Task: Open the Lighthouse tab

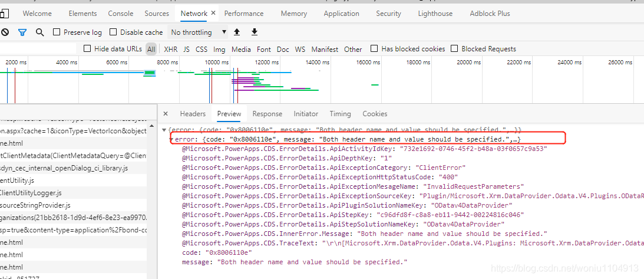Action: (x=435, y=14)
